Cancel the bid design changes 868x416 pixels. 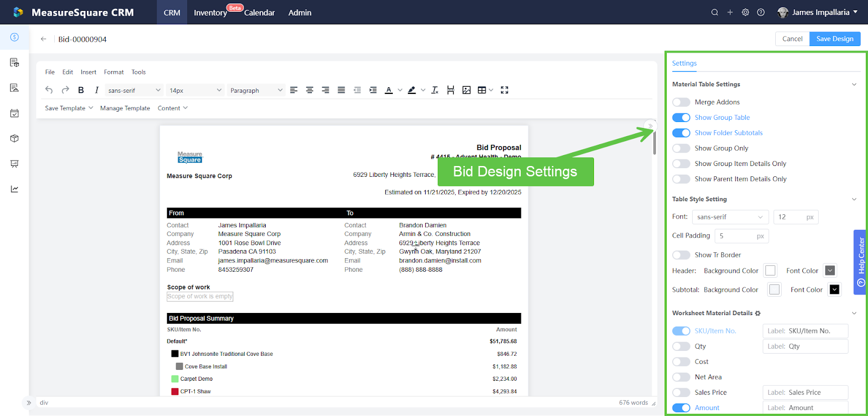click(792, 39)
